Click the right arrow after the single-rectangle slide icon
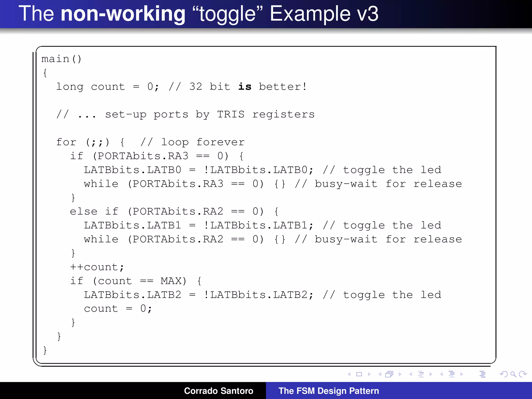The image size is (532, 399). [x=369, y=374]
